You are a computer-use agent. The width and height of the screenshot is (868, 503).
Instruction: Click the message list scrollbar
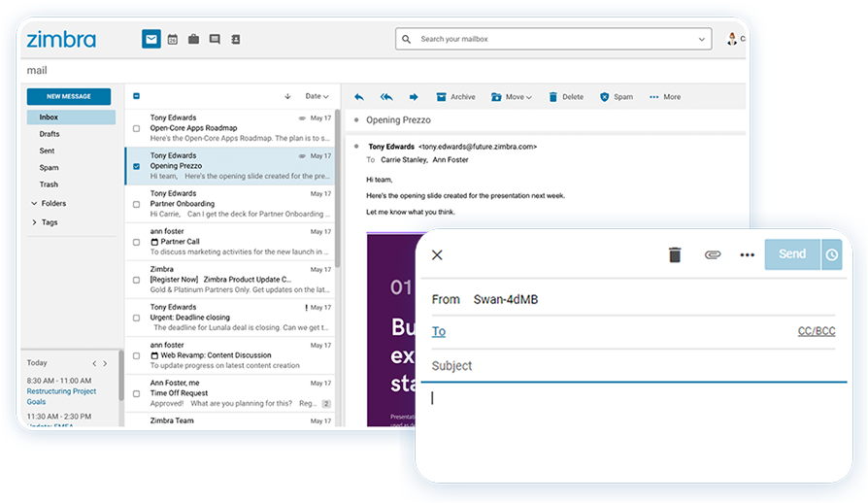[337, 188]
